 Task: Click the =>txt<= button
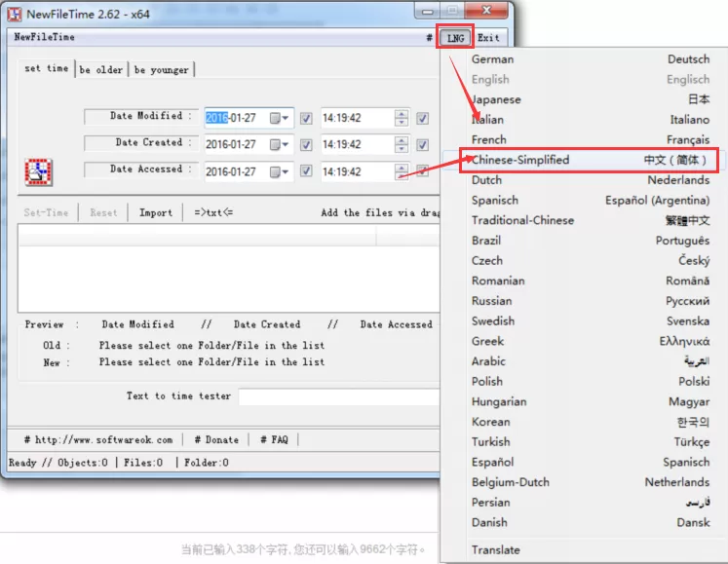tap(213, 212)
